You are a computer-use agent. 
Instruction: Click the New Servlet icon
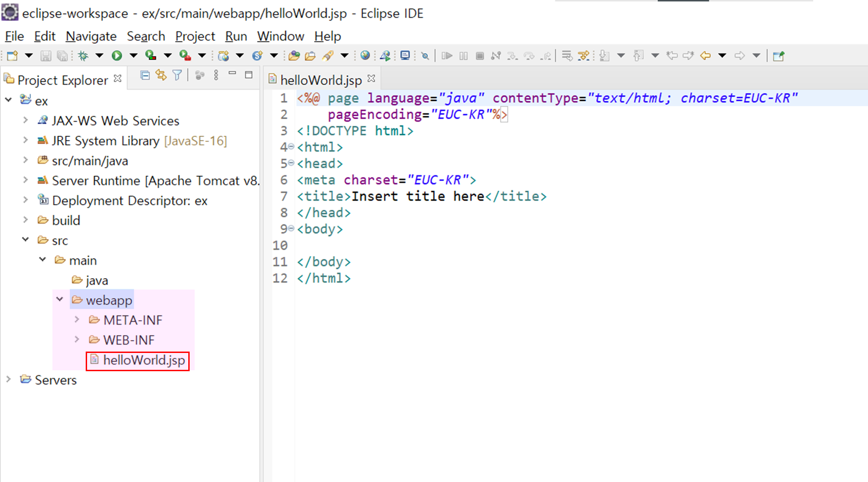(x=258, y=56)
